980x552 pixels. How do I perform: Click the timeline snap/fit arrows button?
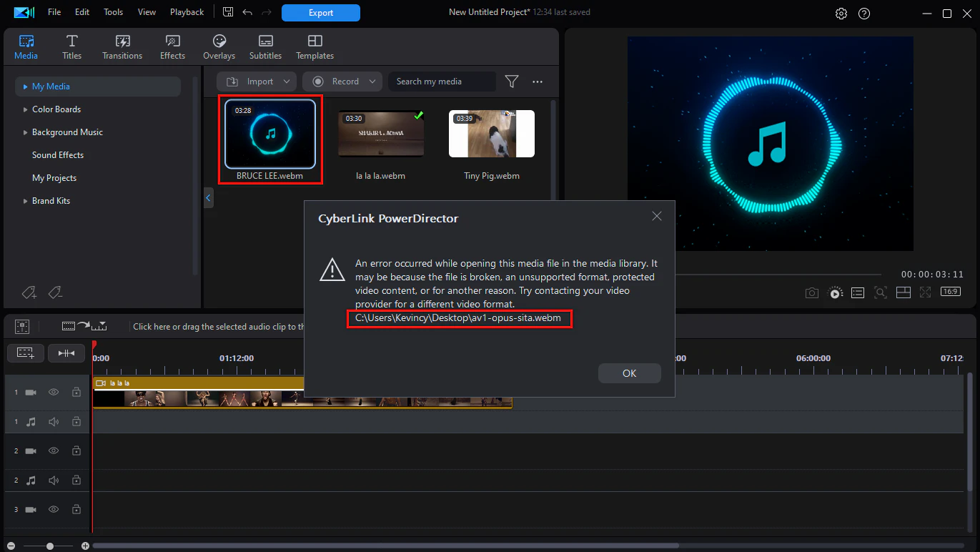tap(66, 353)
